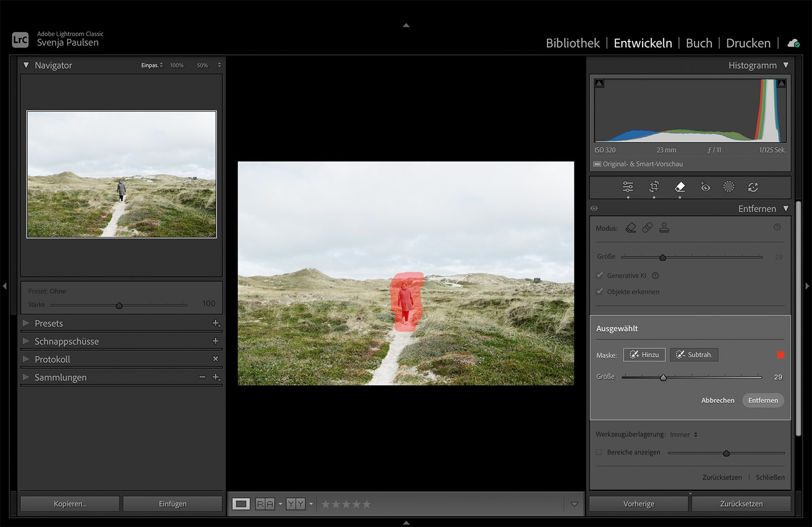Open Werkzeugüberlagerung Immer dropdown
This screenshot has width=812, height=527.
pyautogui.click(x=684, y=435)
